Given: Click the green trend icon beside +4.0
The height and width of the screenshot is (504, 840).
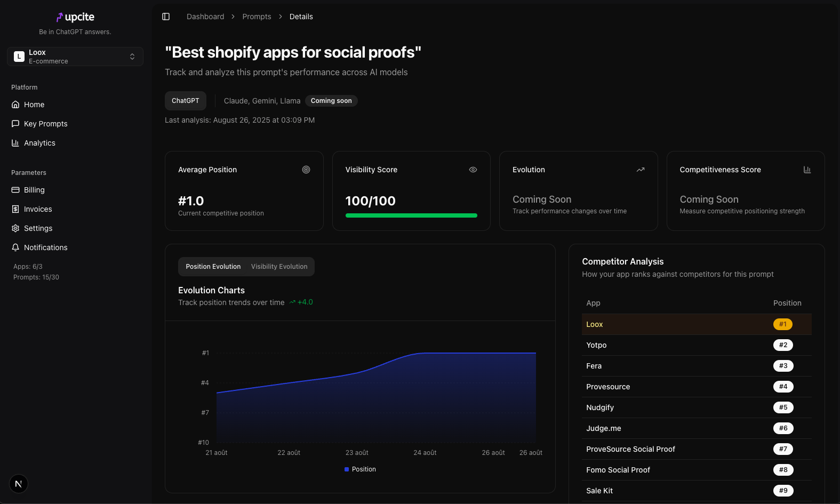Looking at the screenshot, I should pos(292,302).
